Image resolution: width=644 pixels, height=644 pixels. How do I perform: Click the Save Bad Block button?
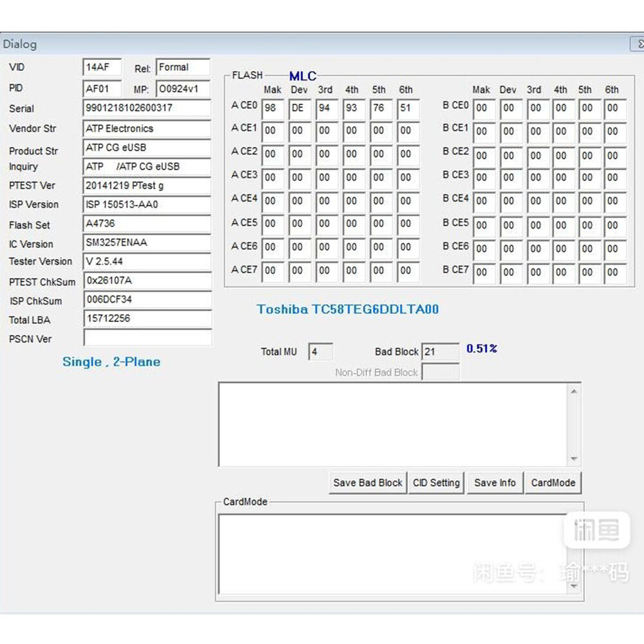tap(368, 483)
